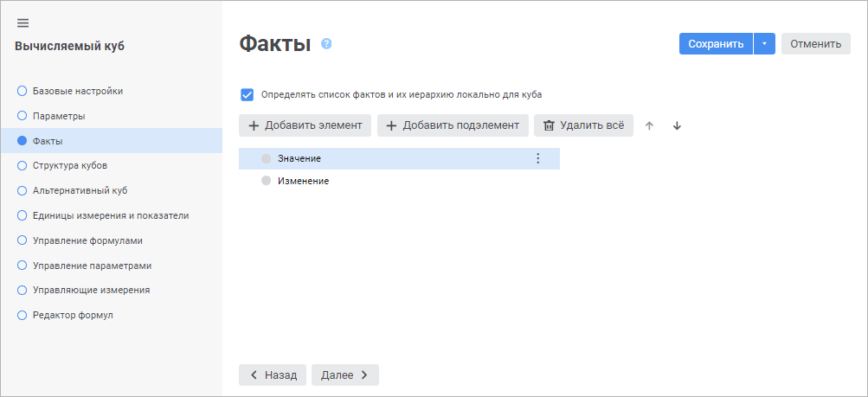The height and width of the screenshot is (397, 868).
Task: Click the Отменить button
Action: tap(815, 44)
